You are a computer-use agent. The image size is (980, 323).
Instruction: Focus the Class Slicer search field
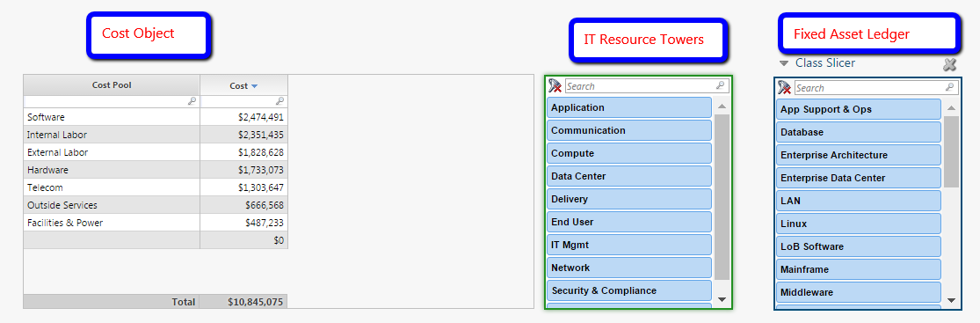869,88
